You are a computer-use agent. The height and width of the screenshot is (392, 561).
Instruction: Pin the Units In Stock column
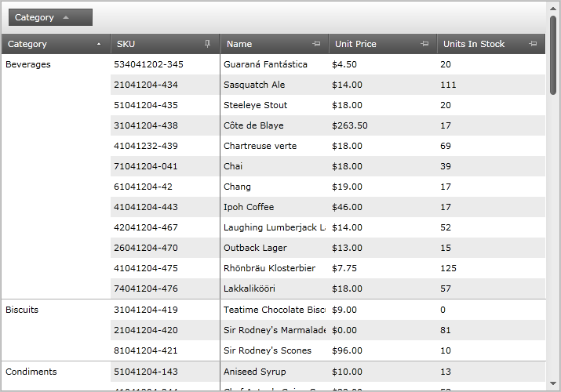click(x=534, y=44)
